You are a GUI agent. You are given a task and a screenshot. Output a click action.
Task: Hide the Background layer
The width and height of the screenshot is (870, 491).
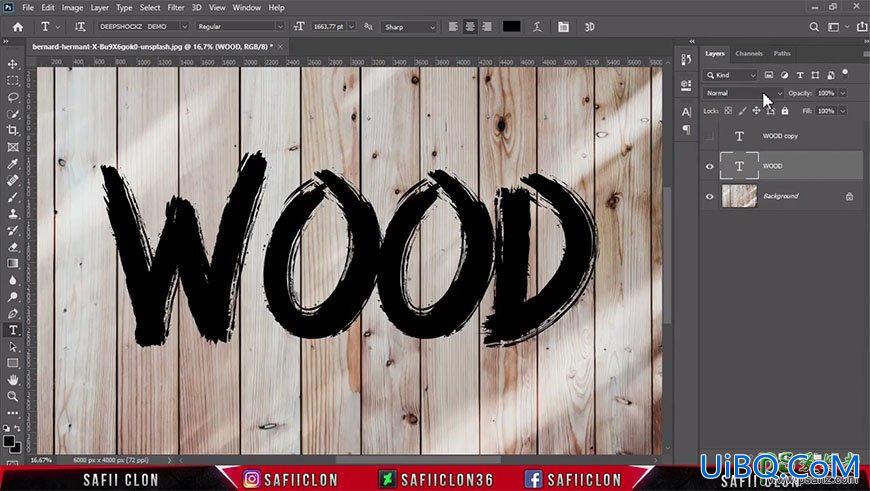709,196
